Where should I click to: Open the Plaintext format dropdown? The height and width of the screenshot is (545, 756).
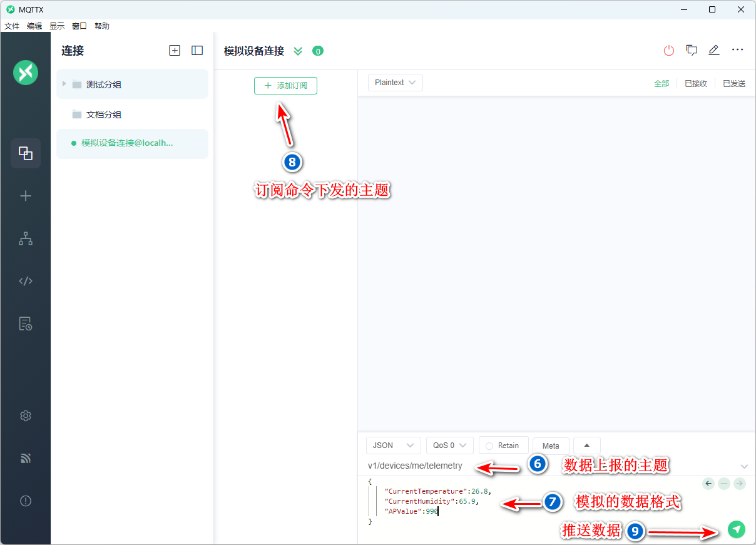(x=395, y=83)
